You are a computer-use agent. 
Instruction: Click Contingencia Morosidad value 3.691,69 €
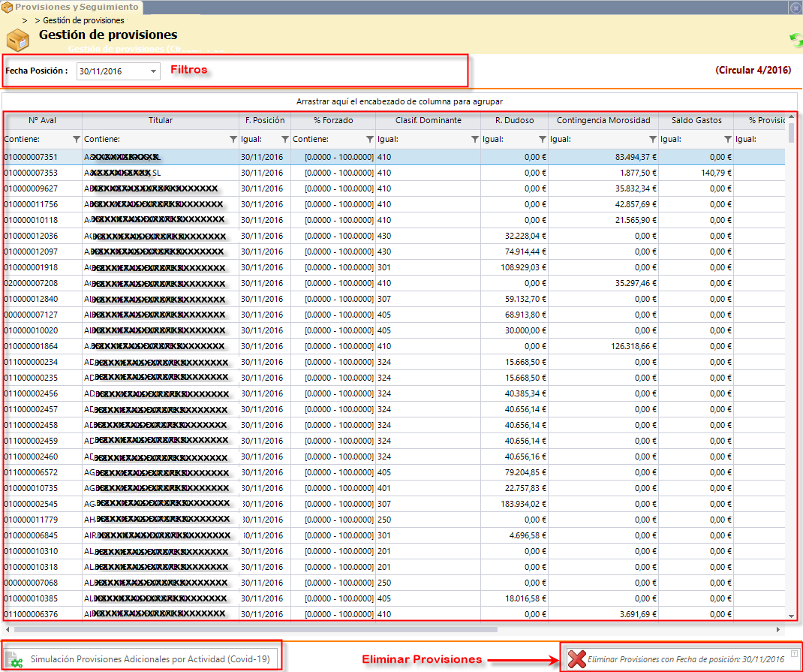(638, 614)
